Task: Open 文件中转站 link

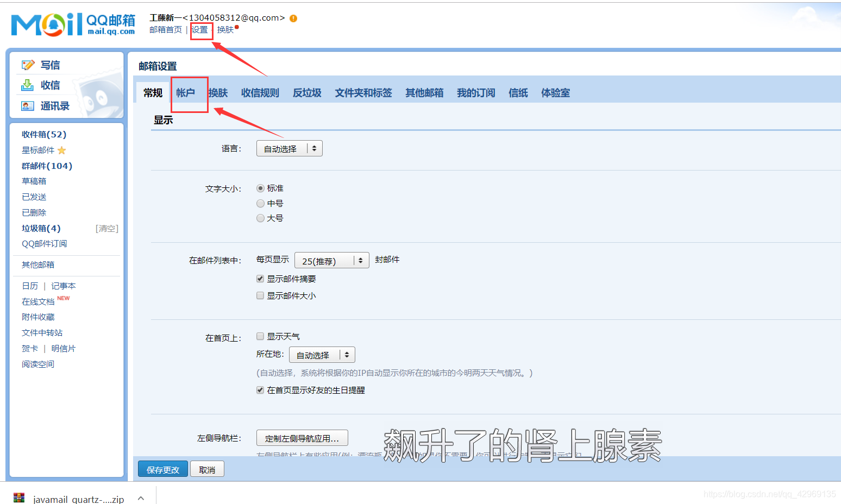Action: 42,333
